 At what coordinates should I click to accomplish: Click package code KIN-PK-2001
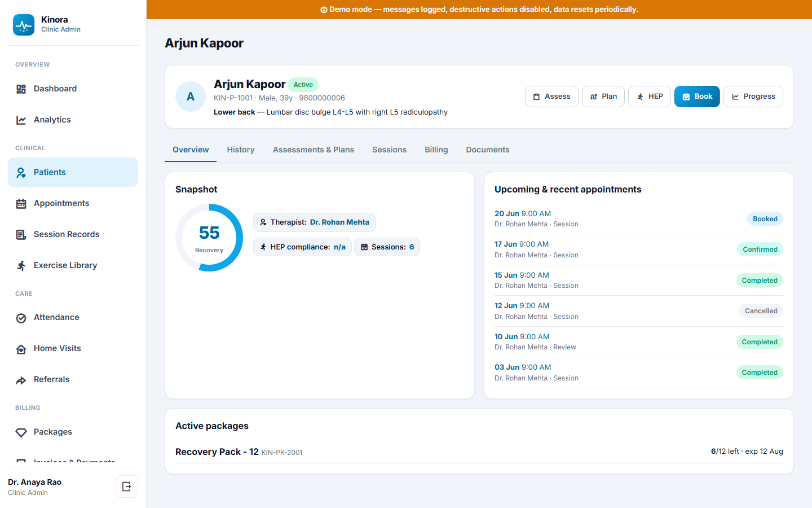point(282,453)
